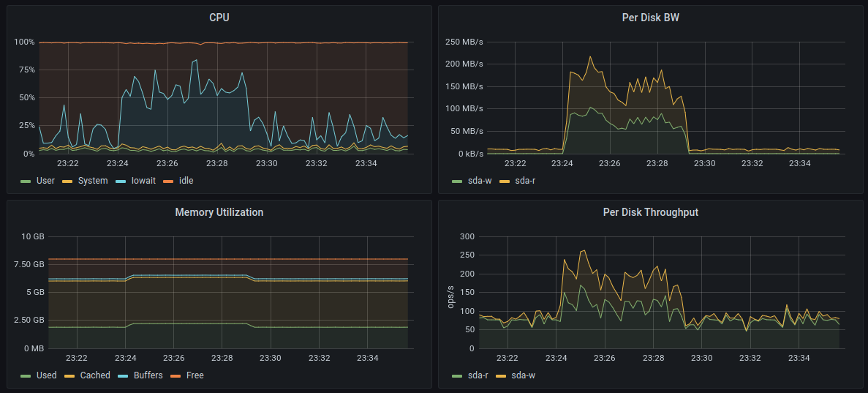Click the orange Free legend color swatch
This screenshot has height=393, width=868.
coord(176,375)
